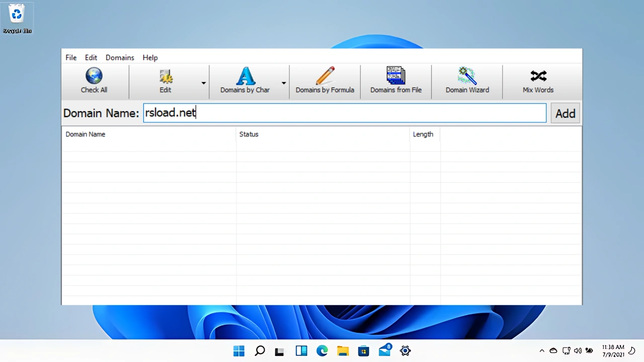Open taskbar Search magnifier

coord(260,351)
